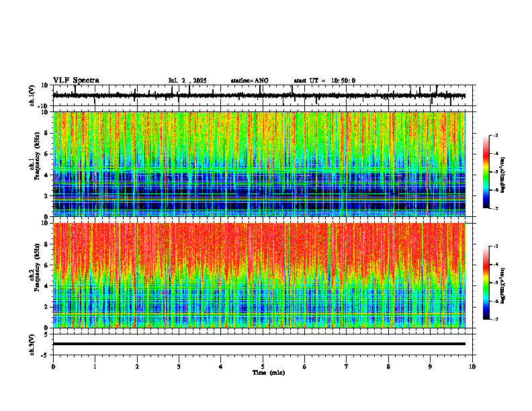Screen dimensions: 532x411
Task: Click the log(PSD) label beside ch.2 color bar
Action: (x=503, y=285)
